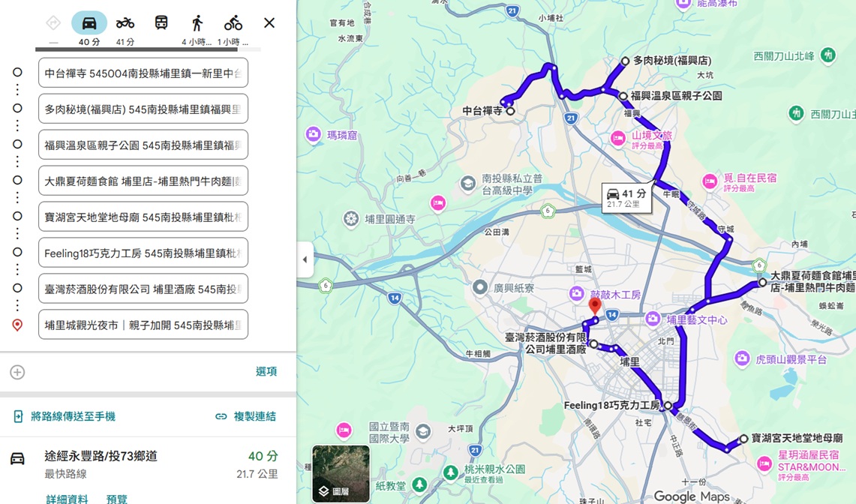856x504 pixels.
Task: Edit the 臺灣菸酒股份有限公司 埔里酒廠 stop field
Action: tap(143, 289)
